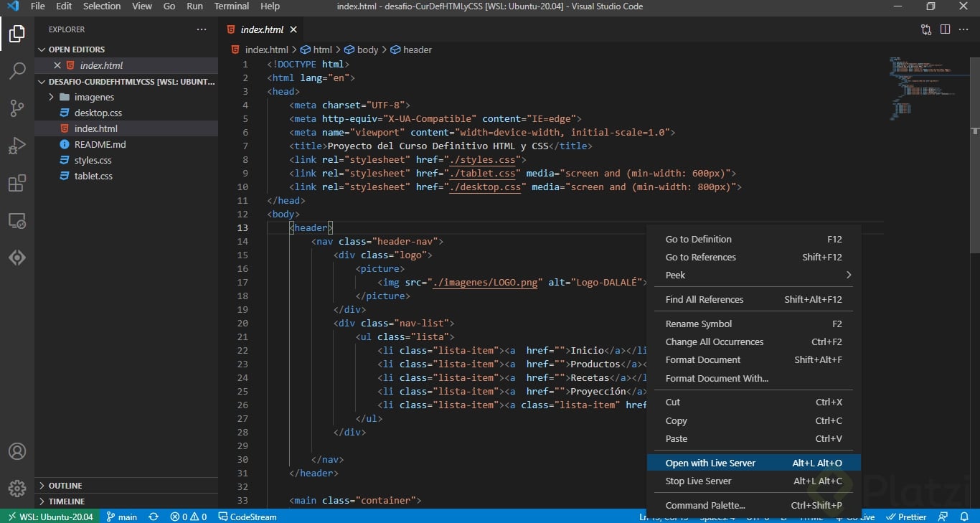
Task: Choose Go to Definition in context menu
Action: 753,239
